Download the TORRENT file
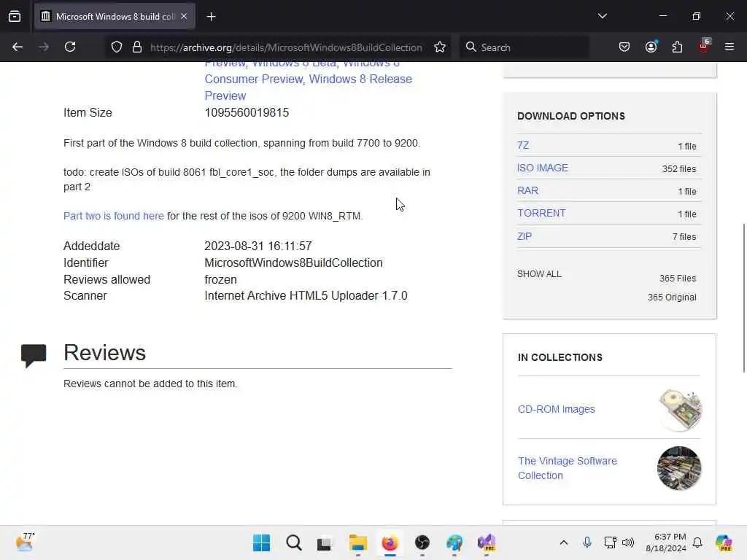This screenshot has width=747, height=560. [542, 213]
